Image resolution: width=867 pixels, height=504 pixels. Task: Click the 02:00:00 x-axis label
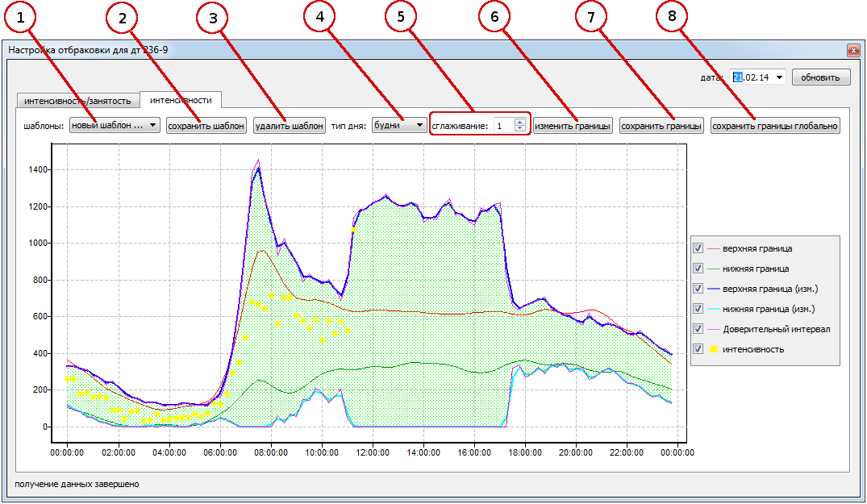coord(119,452)
